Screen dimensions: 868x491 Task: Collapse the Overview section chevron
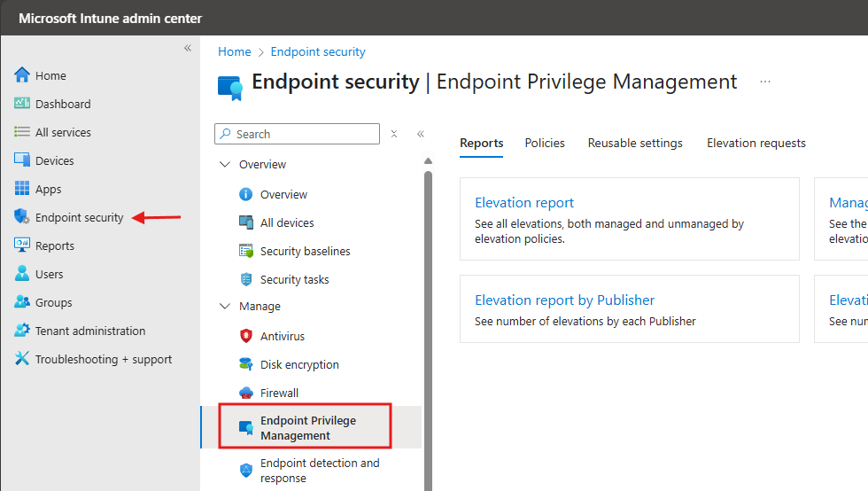coord(225,164)
